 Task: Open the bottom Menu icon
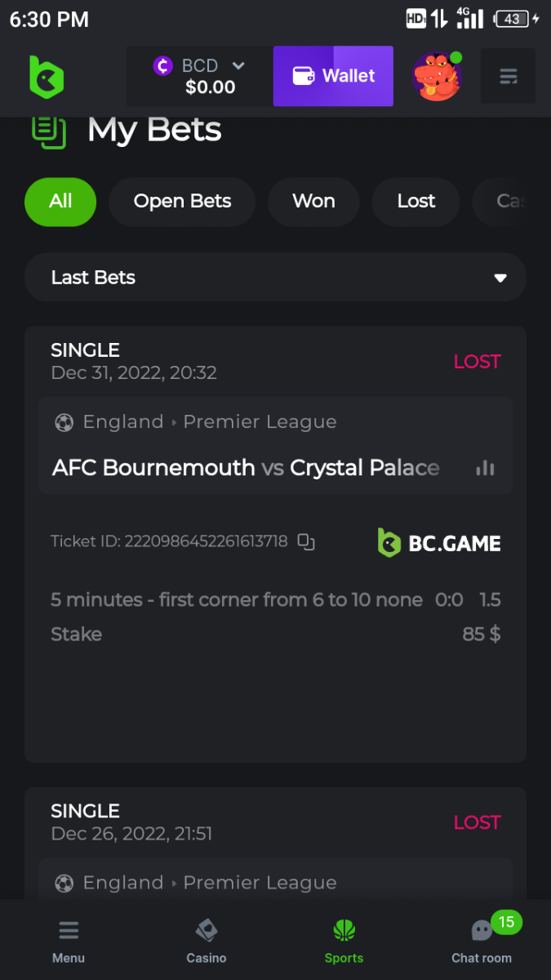[69, 941]
